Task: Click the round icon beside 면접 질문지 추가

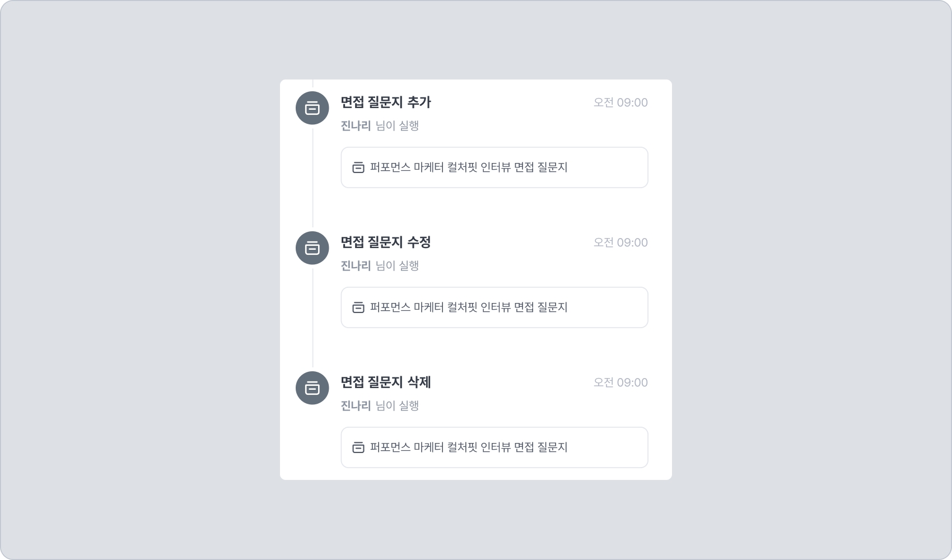Action: 312,108
